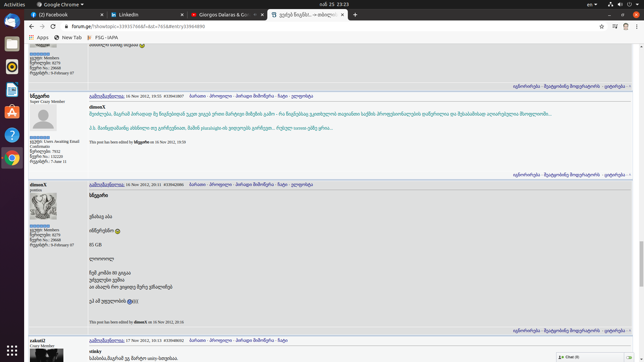
Task: Open Ubuntu Software from dock
Action: coord(12,112)
